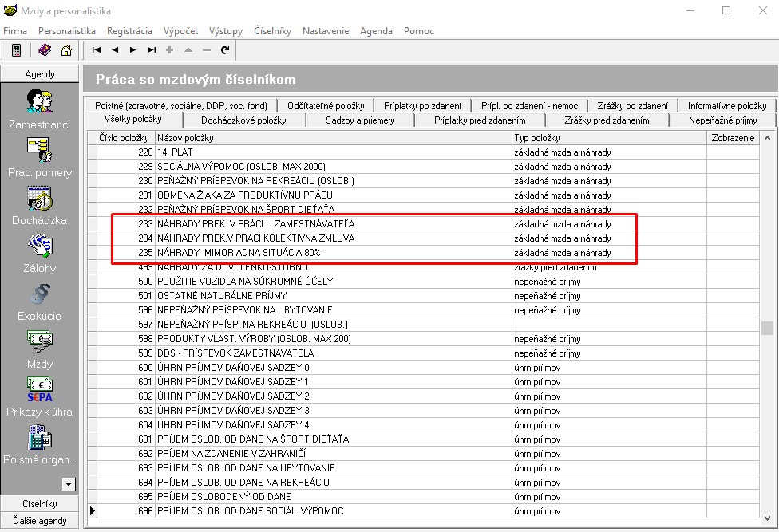Open the Výpočet menu
This screenshot has height=532, width=779.
pyautogui.click(x=180, y=31)
